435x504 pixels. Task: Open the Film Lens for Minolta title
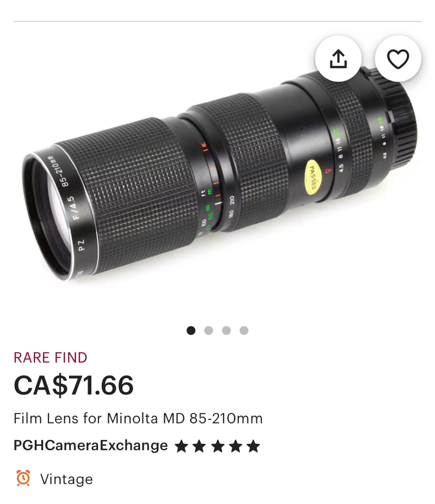coord(138,418)
